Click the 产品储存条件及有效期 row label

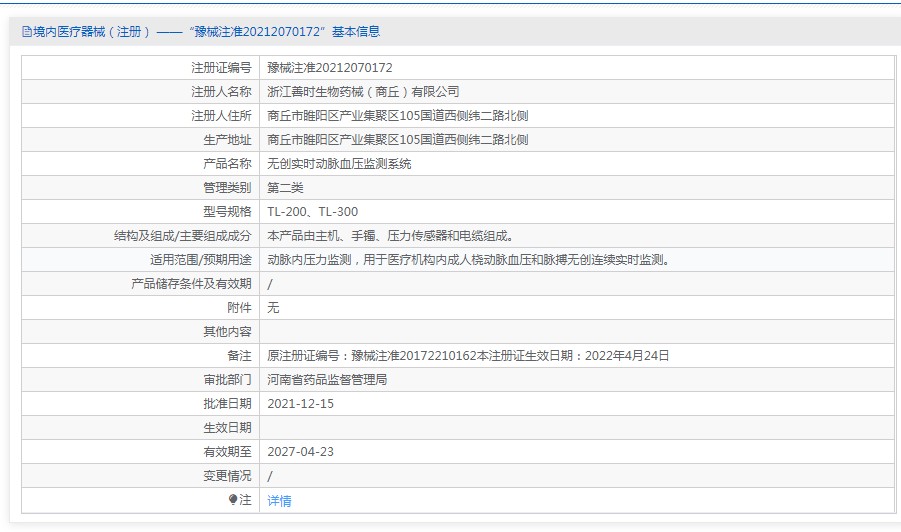point(191,284)
